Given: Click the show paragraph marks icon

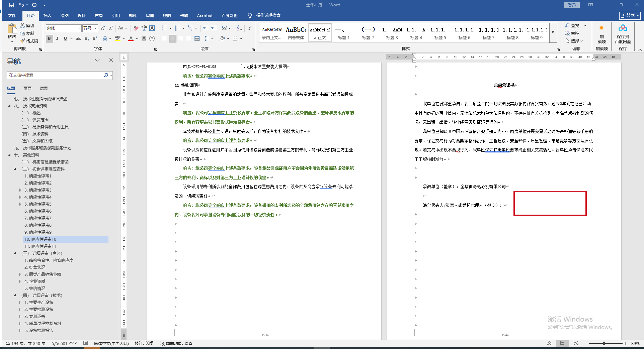Looking at the screenshot, I should (x=250, y=28).
